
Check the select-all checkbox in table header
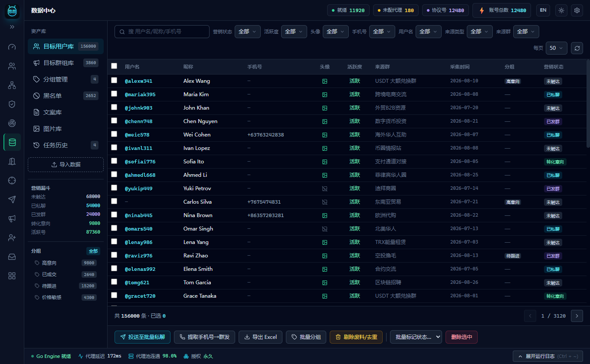pyautogui.click(x=114, y=66)
